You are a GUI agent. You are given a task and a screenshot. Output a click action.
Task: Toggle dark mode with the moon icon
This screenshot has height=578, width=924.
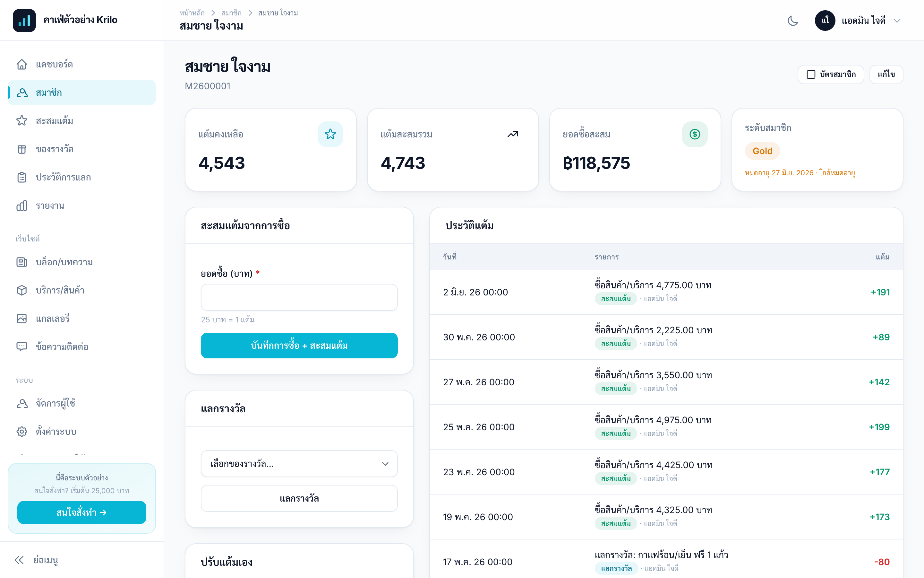[x=793, y=21]
